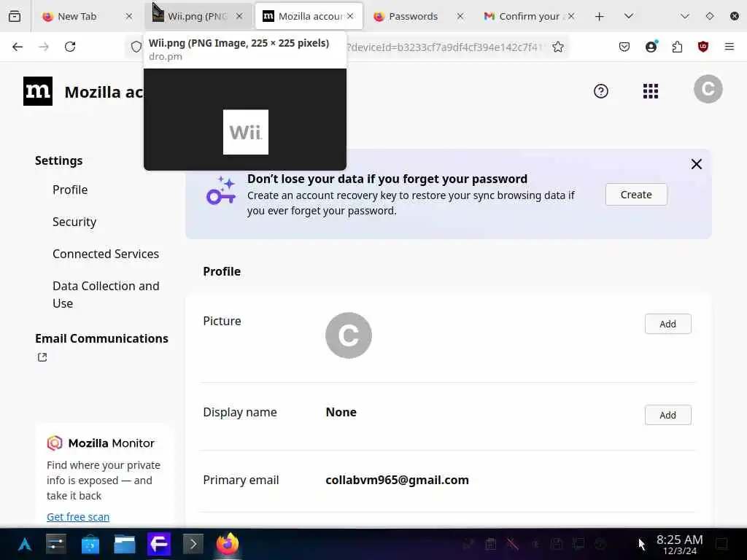Click the forward navigation arrow

(x=44, y=47)
